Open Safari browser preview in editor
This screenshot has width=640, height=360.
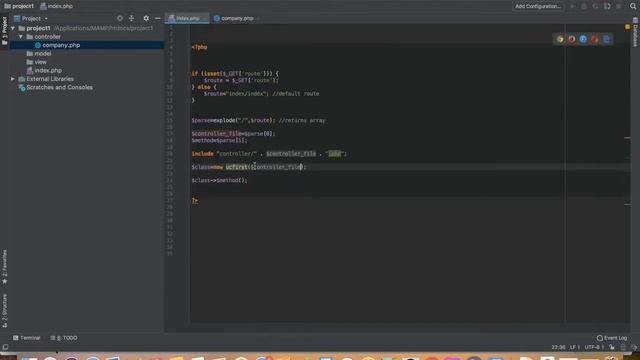[583, 39]
